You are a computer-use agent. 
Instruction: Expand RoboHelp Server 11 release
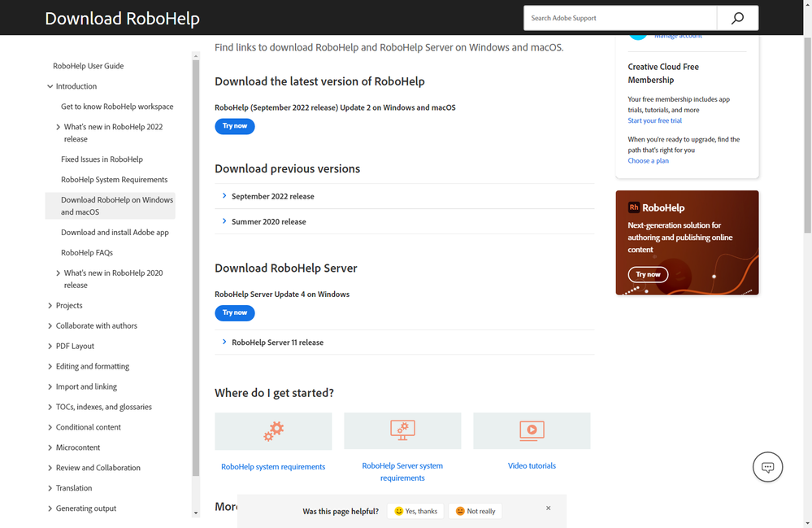click(405, 343)
